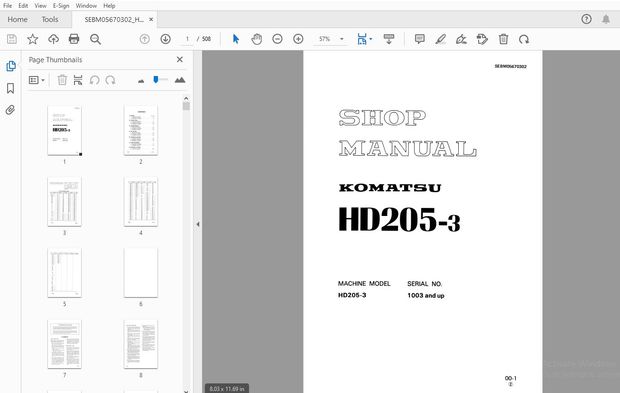The width and height of the screenshot is (620, 393).
Task: Click the Save file icon
Action: (x=12, y=39)
